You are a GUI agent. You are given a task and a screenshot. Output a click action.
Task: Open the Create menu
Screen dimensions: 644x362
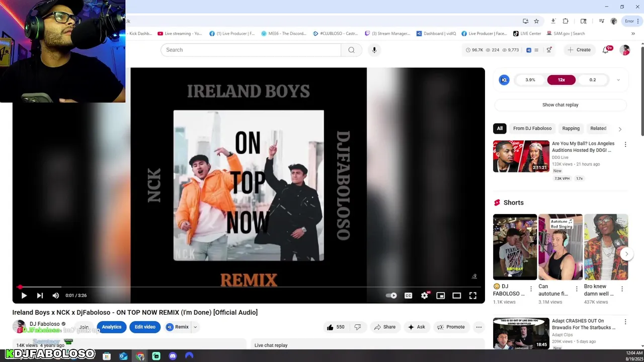pos(579,50)
